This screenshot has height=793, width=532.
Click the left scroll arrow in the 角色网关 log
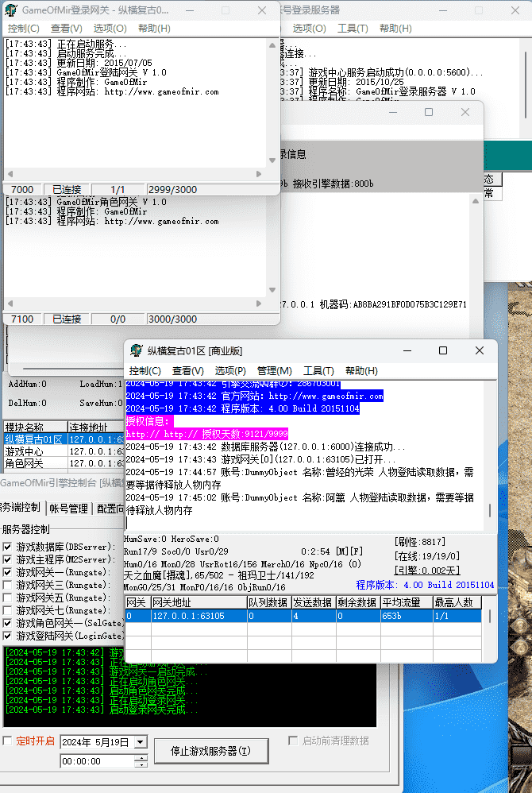click(x=10, y=304)
